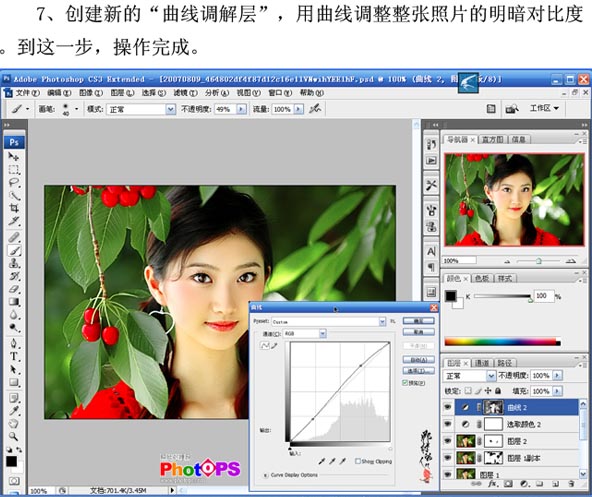This screenshot has width=592, height=497.
Task: Open the channel RGB dropdown
Action: pyautogui.click(x=322, y=333)
